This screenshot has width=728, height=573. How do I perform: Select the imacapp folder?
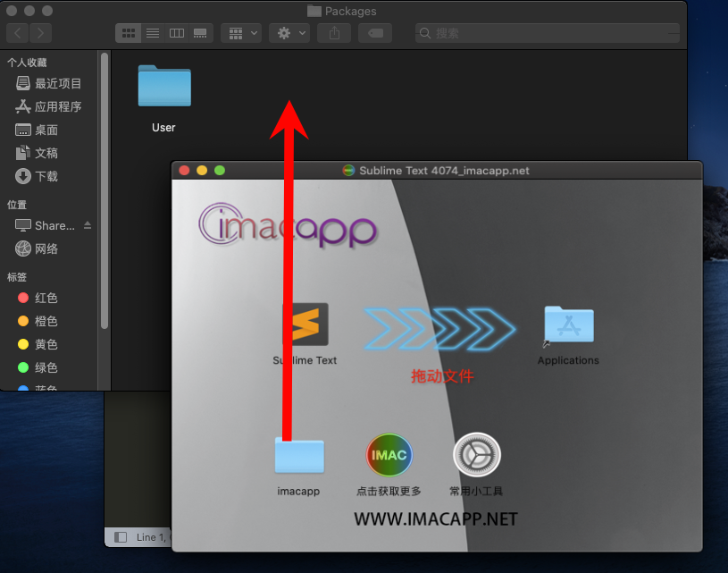pyautogui.click(x=299, y=455)
